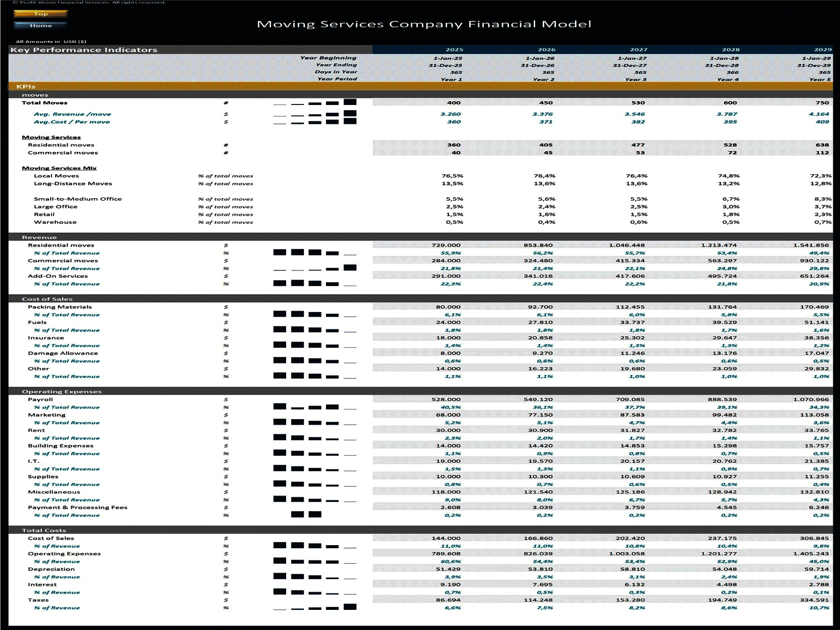840x630 pixels.
Task: Select the 31-Dec-28 year ending date
Action: (722, 65)
